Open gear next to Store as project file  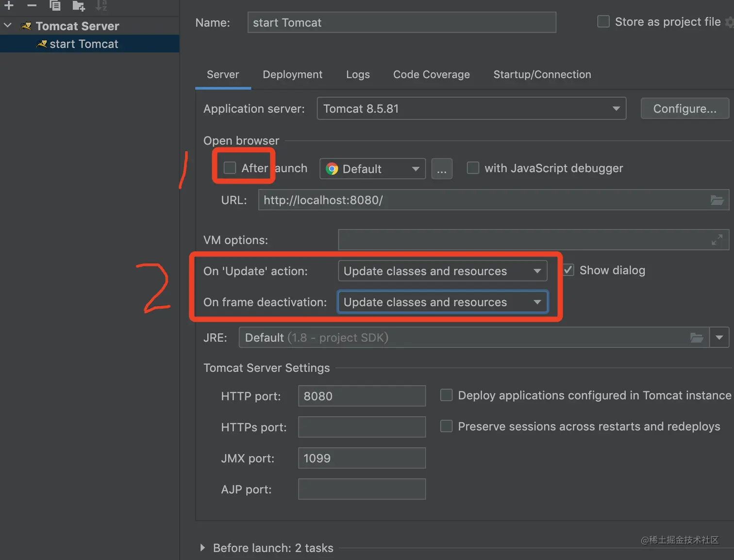[x=730, y=22]
